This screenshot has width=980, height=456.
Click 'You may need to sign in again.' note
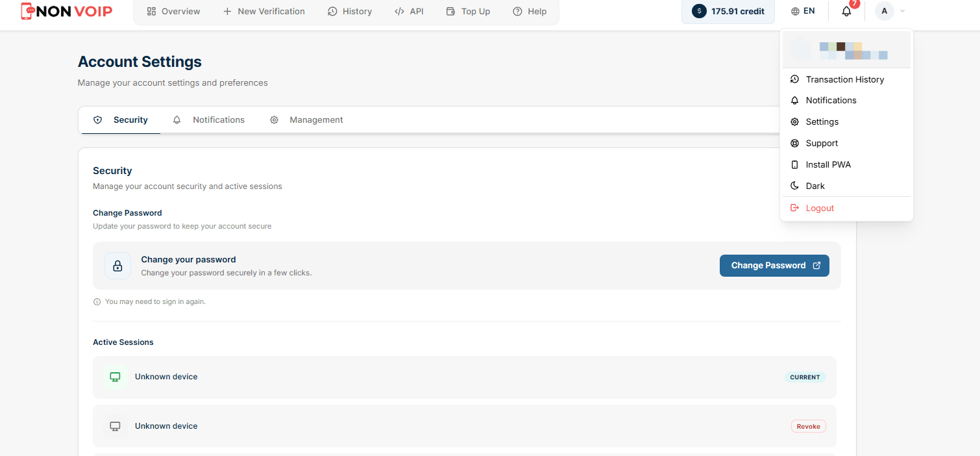pos(155,302)
